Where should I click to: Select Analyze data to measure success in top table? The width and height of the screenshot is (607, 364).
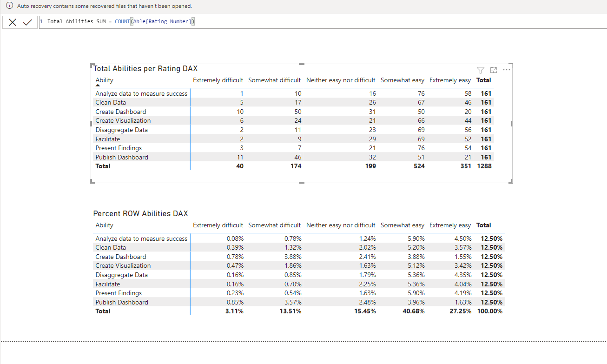(x=141, y=93)
